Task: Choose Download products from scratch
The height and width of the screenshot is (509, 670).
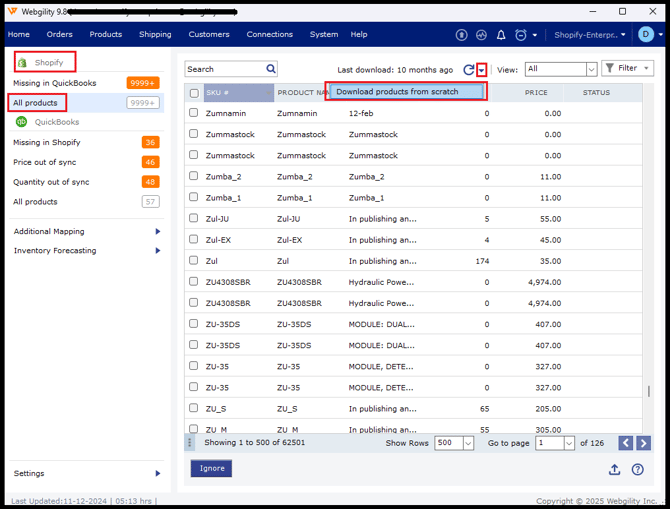Action: pos(405,92)
